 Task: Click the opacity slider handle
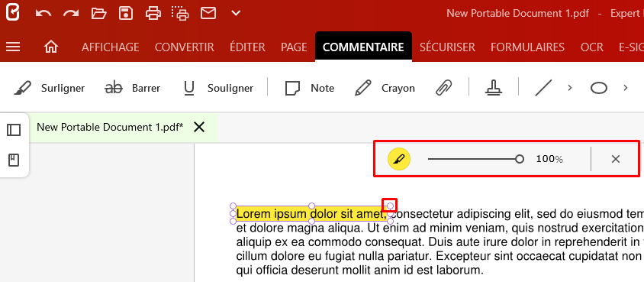click(x=520, y=159)
